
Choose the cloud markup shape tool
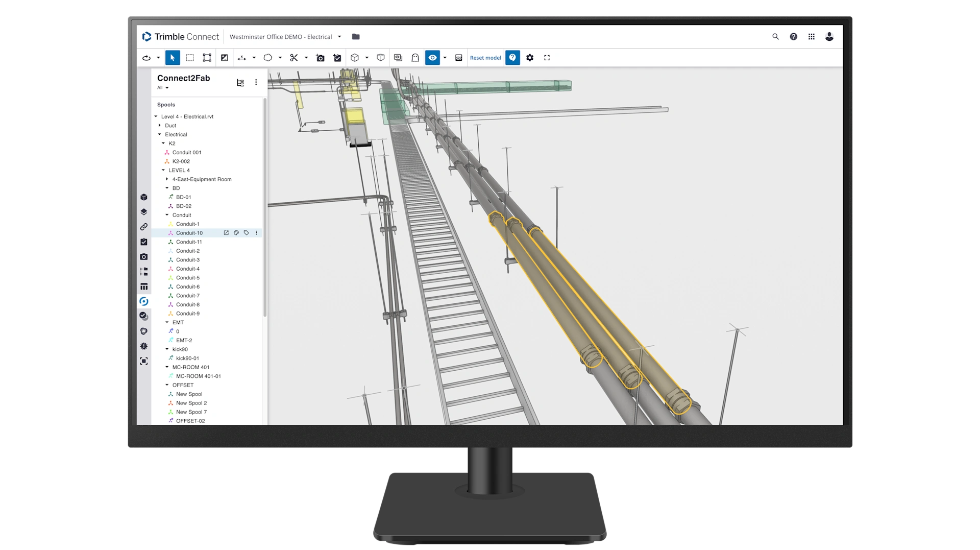(268, 58)
